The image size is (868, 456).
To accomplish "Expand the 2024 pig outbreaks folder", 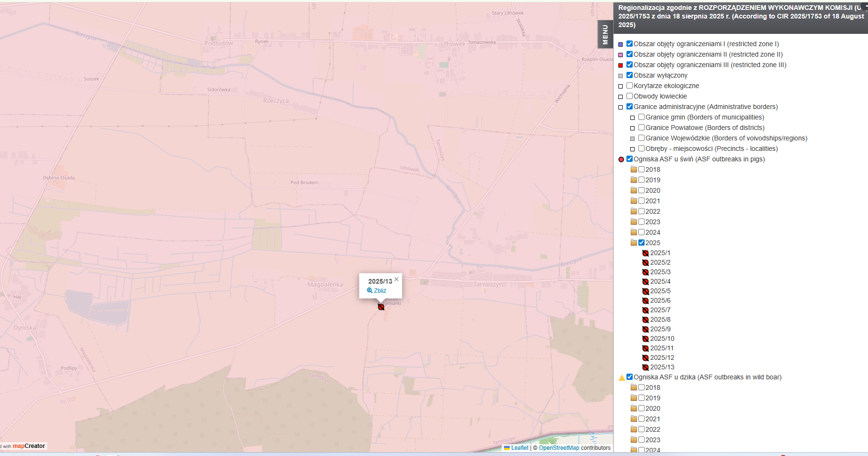I will click(x=634, y=232).
